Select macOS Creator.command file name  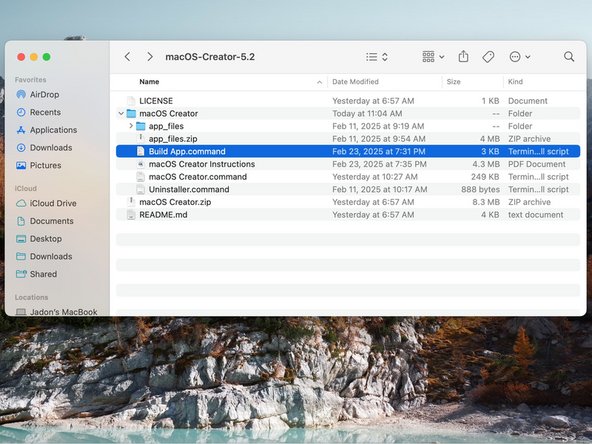click(x=197, y=177)
